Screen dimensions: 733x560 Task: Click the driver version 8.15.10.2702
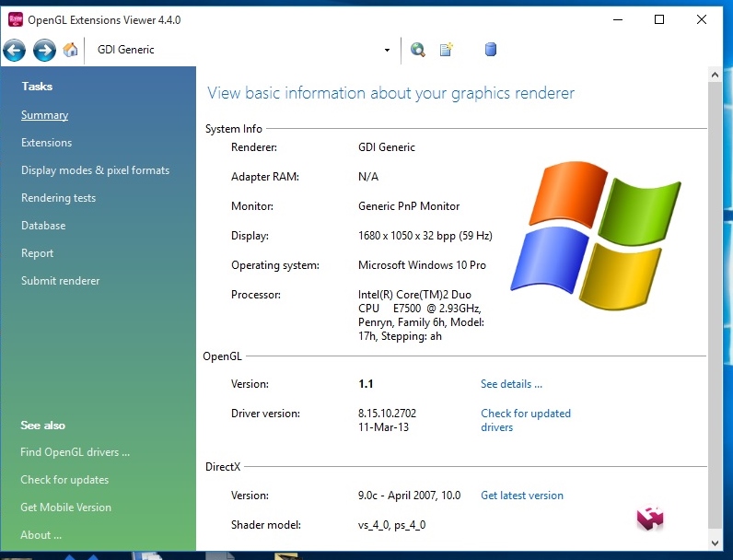click(387, 414)
